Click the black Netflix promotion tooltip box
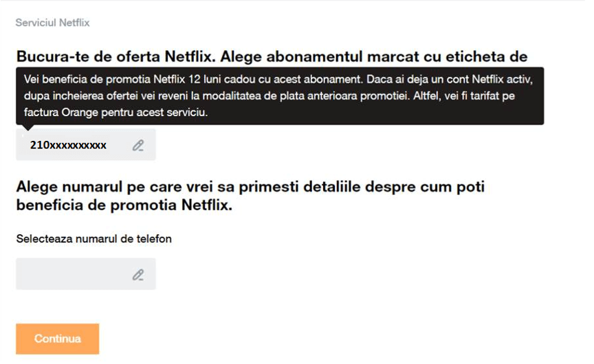This screenshot has width=594, height=364. [280, 96]
